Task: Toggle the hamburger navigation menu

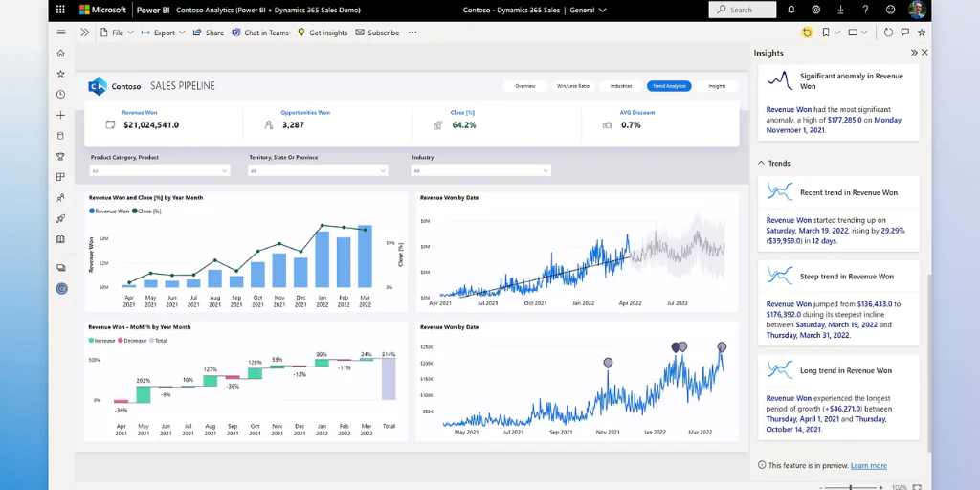Action: click(x=60, y=33)
